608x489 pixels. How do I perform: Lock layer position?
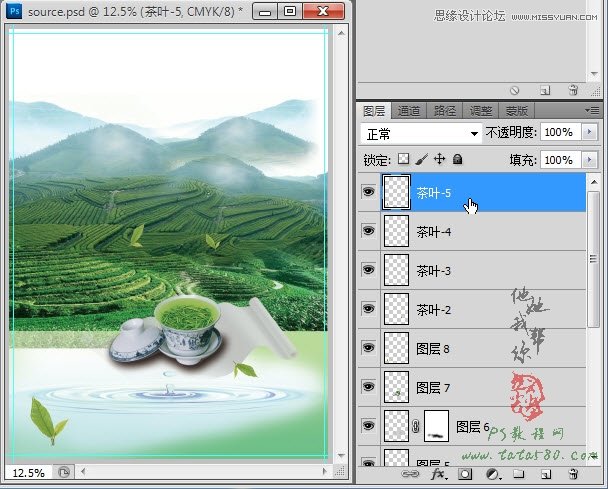[x=439, y=159]
